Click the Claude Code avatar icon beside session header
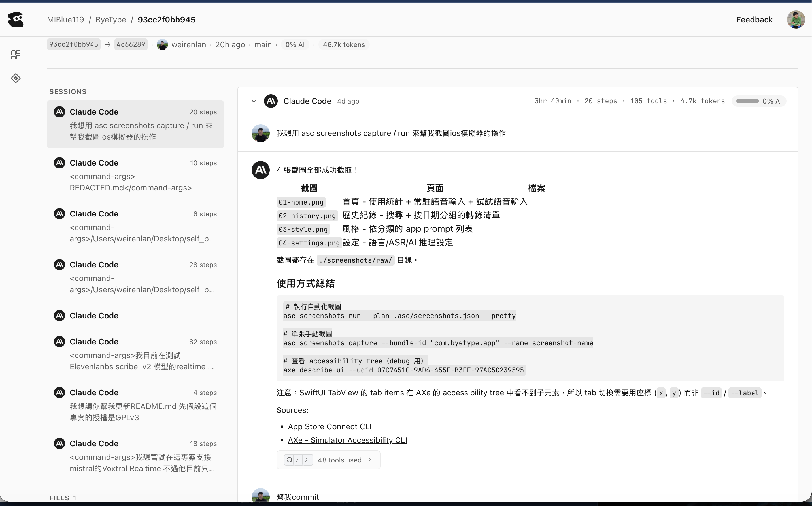Image resolution: width=812 pixels, height=506 pixels. 271,101
